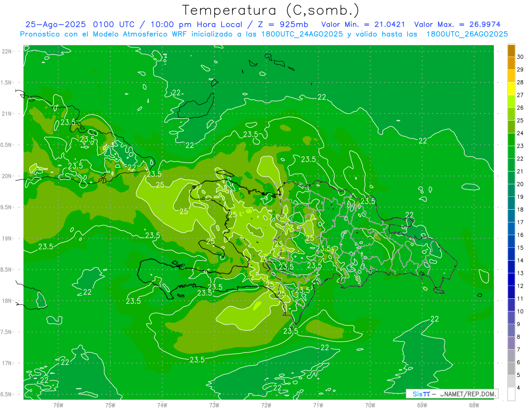Image resolution: width=532 pixels, height=411 pixels.
Task: Click the valid-until time 1800UTC_26AGO2025
Action: [467, 34]
